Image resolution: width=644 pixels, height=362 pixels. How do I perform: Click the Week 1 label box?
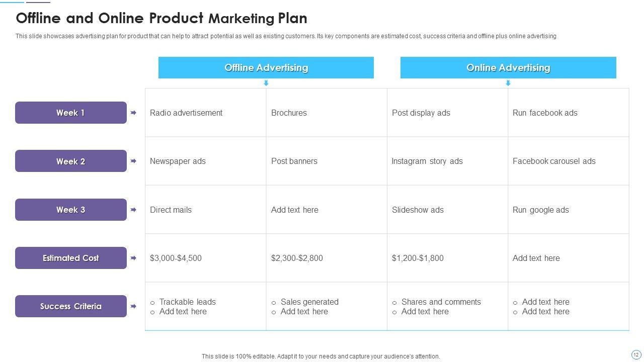tap(71, 113)
